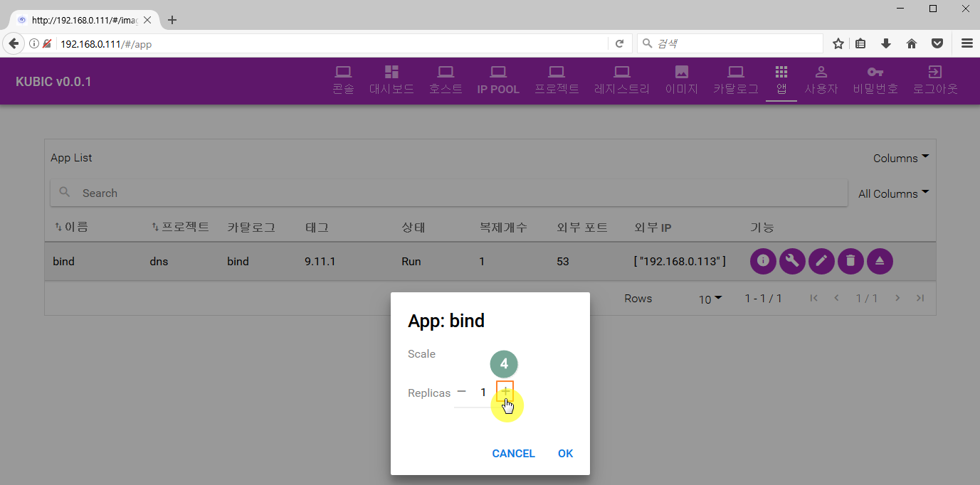The image size is (980, 485).
Task: Click the browser home icon
Action: click(x=912, y=43)
